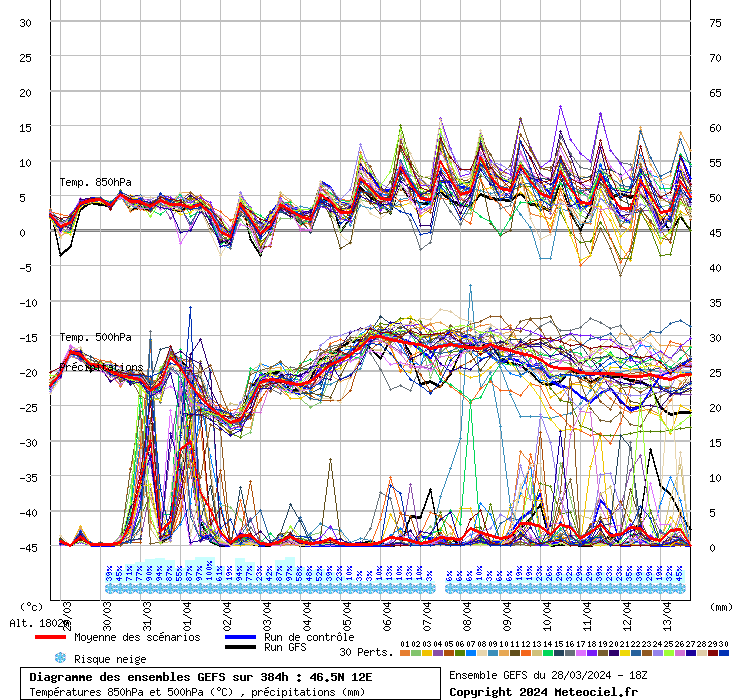Click the 30 Perts. label

click(366, 652)
